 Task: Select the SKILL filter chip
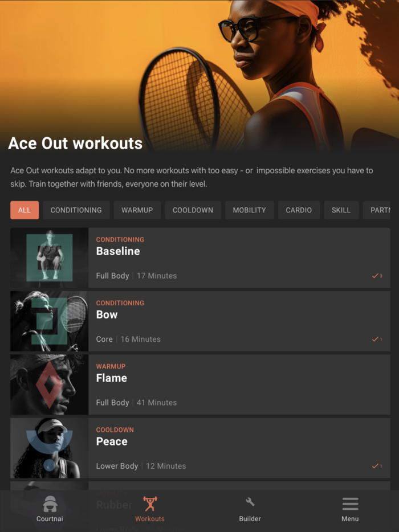point(341,210)
